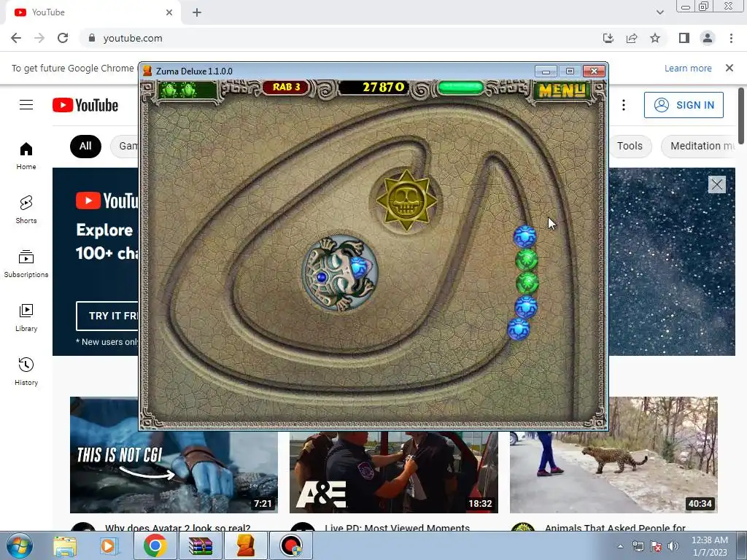Screen dimensions: 747x560
Task: Click the TRY IT FREE button
Action: tap(108, 316)
